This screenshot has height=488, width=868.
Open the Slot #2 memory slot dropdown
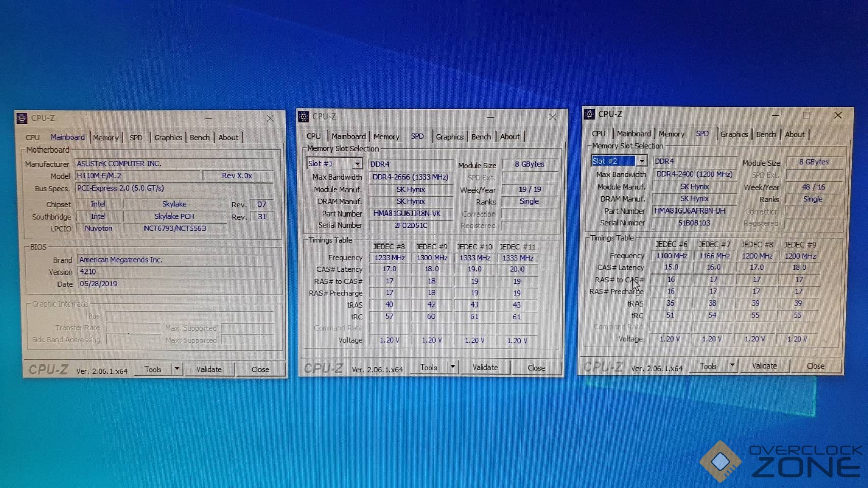(642, 161)
